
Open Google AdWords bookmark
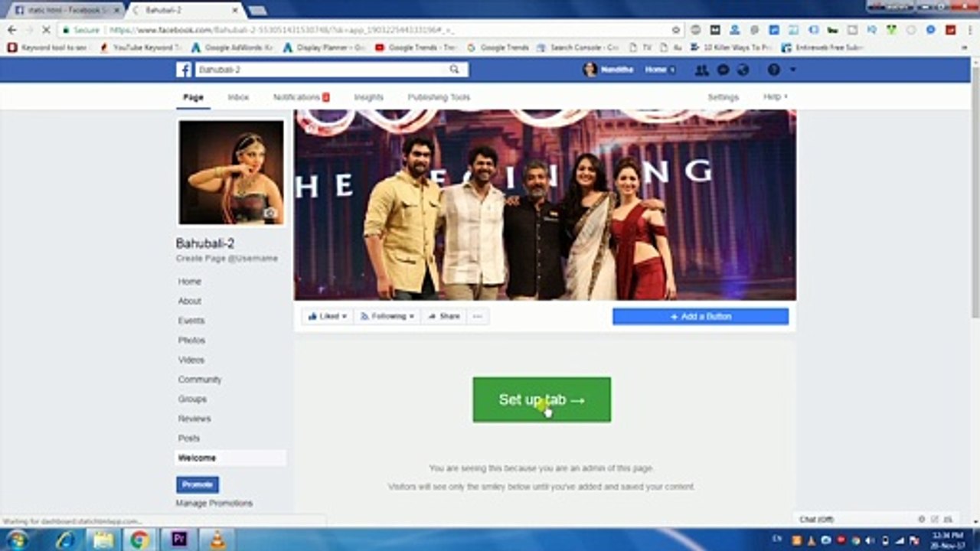pyautogui.click(x=232, y=47)
